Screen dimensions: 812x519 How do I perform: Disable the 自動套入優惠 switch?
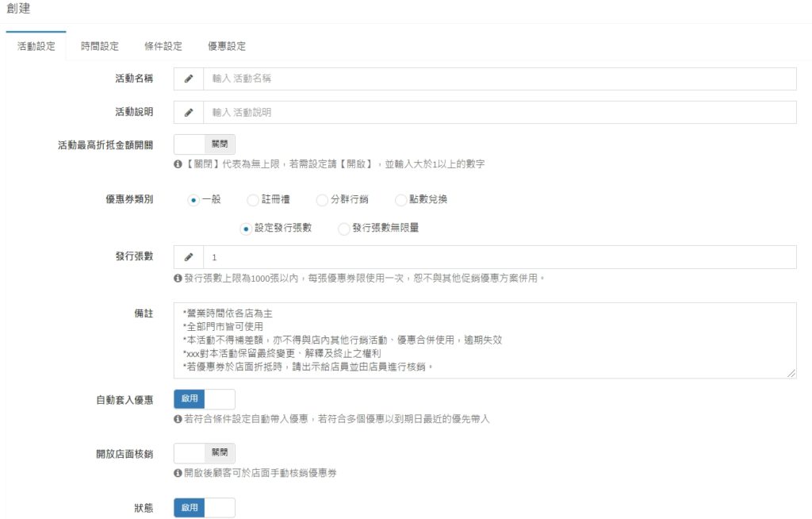pos(204,399)
